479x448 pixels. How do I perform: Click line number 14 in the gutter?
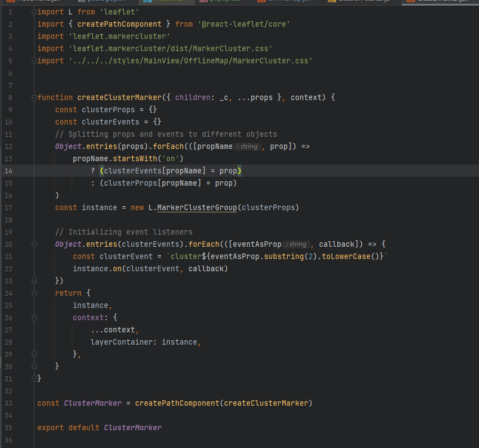pos(8,171)
